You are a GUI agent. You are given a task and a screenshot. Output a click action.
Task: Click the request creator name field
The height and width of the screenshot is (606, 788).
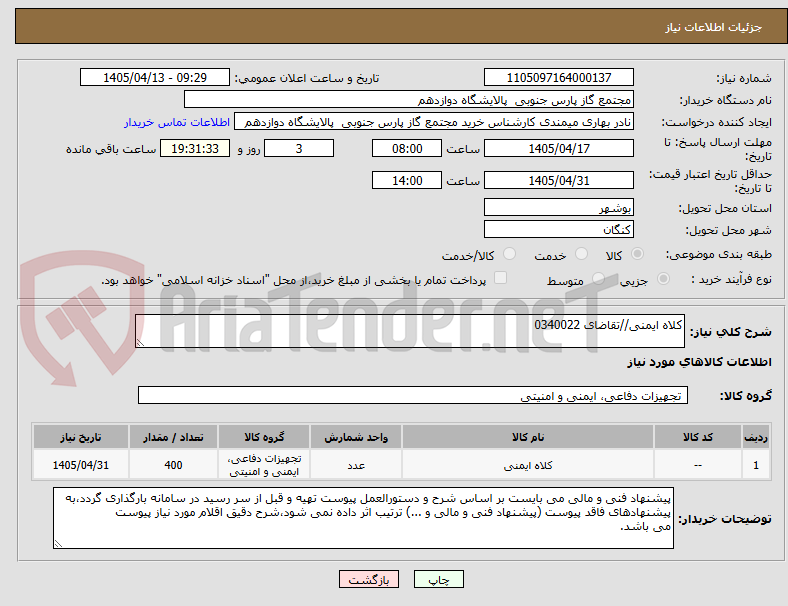point(434,122)
